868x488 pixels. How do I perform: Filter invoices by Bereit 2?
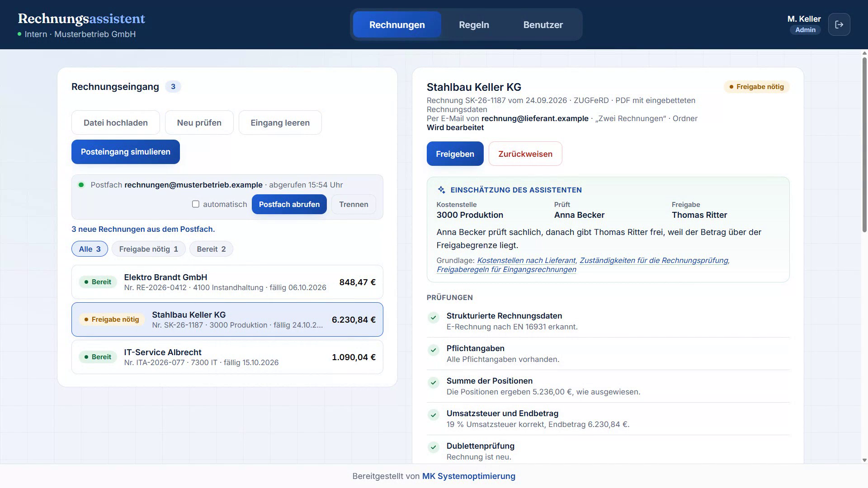[211, 249]
